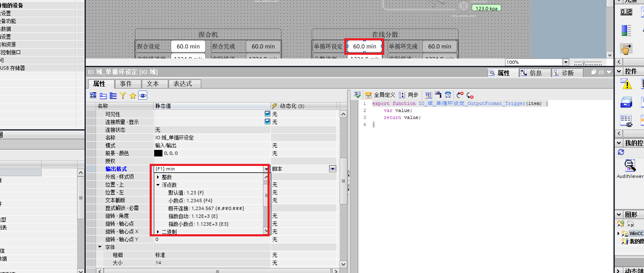Viewport: 644px width, 273px height.
Task: Switch to the 事件 tab
Action: [x=126, y=84]
